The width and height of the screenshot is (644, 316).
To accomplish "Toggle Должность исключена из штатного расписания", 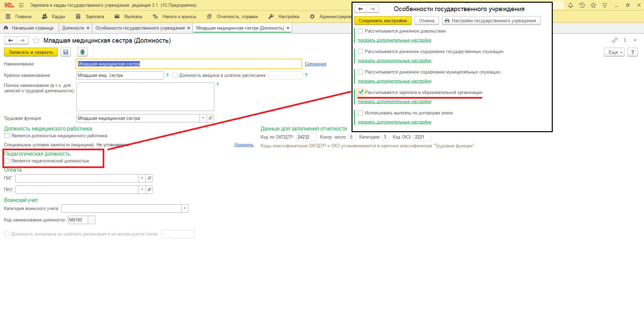I will pyautogui.click(x=7, y=234).
